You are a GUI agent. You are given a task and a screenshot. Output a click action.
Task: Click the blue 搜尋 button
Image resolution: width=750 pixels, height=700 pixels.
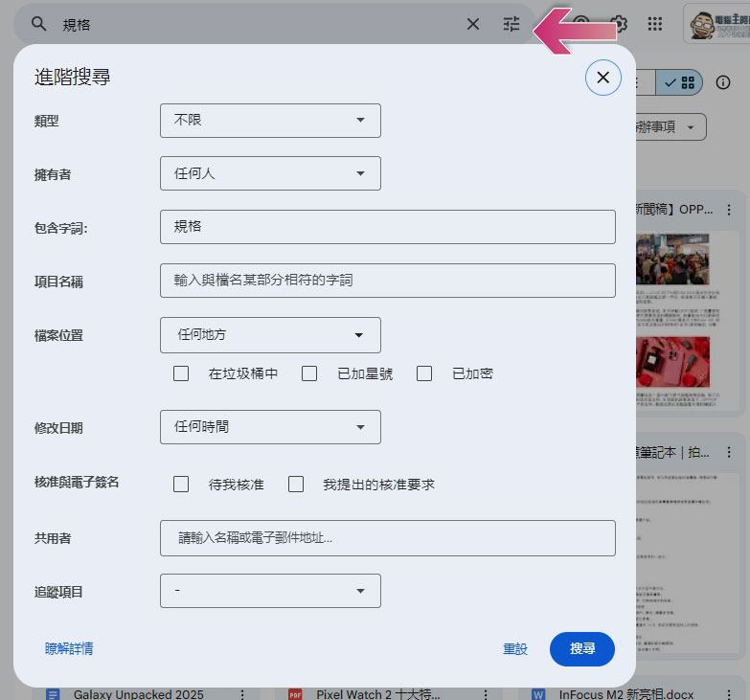582,649
